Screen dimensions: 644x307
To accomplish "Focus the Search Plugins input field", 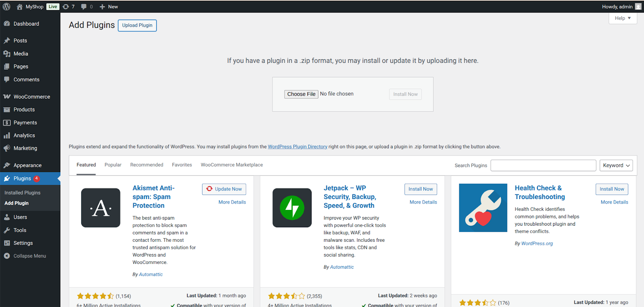I will tap(543, 166).
